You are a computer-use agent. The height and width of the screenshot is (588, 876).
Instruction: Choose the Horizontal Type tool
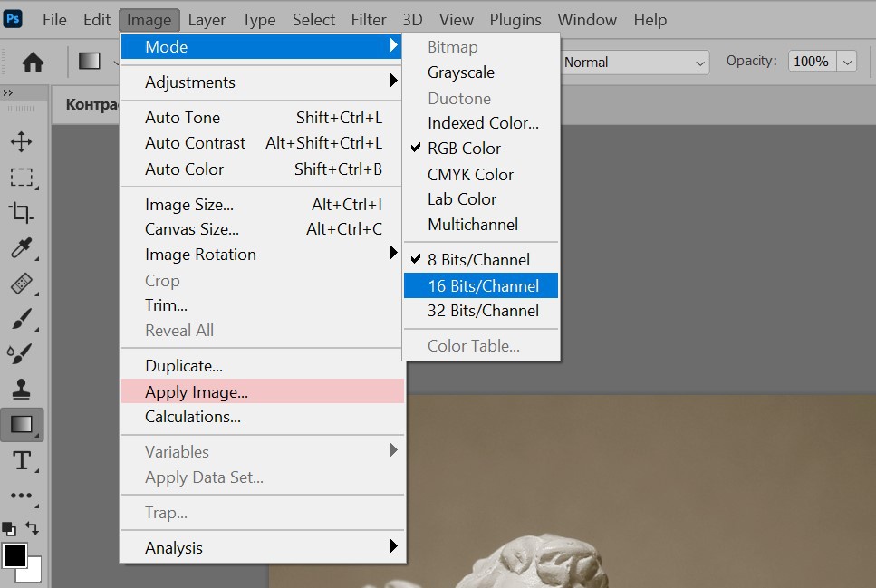click(21, 460)
